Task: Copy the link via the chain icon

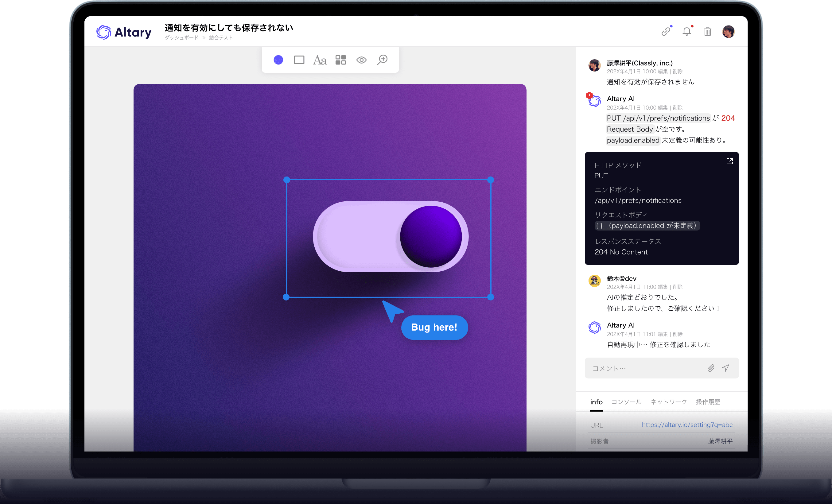Action: tap(666, 32)
